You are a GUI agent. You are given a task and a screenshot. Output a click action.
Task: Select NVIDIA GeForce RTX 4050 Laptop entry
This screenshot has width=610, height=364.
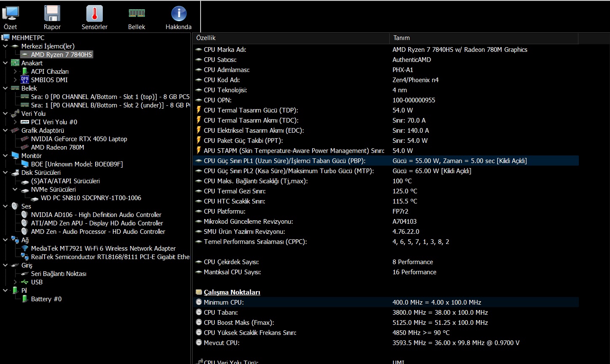pos(79,139)
